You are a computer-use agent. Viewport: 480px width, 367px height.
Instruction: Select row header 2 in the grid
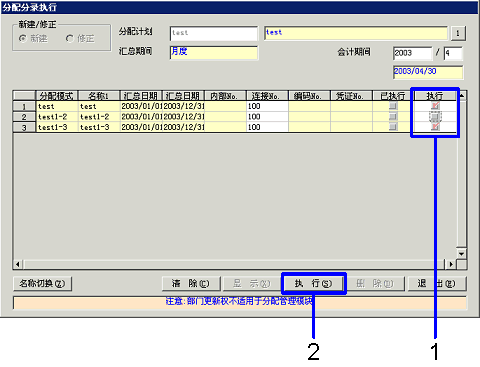[x=24, y=117]
